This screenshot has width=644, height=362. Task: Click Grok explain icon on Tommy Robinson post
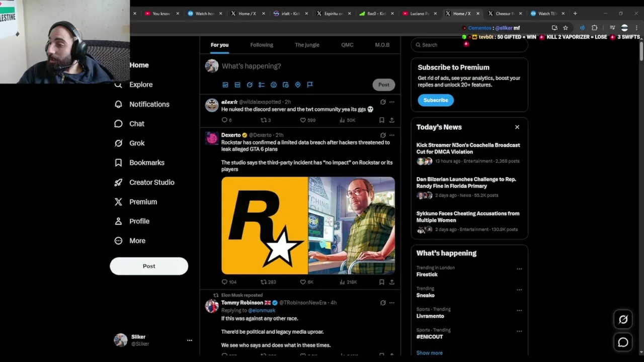coord(383,303)
